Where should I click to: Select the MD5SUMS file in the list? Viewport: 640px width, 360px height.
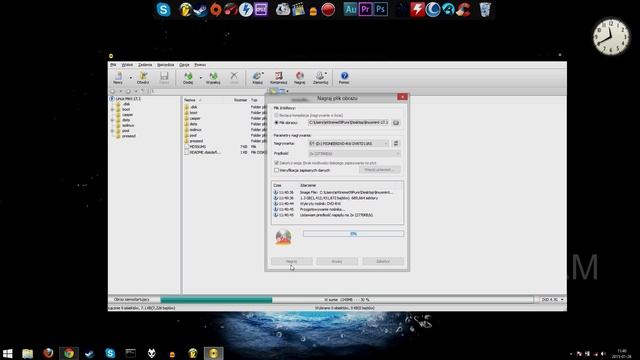[x=198, y=147]
